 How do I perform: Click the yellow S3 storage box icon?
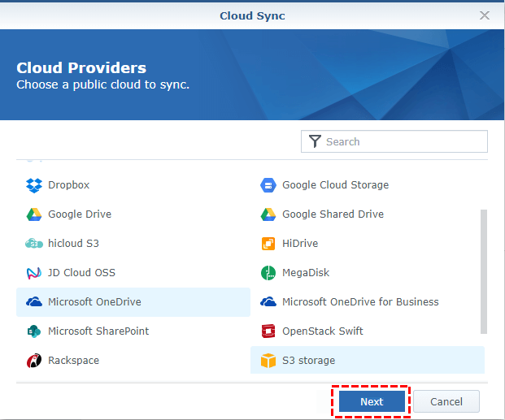pyautogui.click(x=268, y=361)
